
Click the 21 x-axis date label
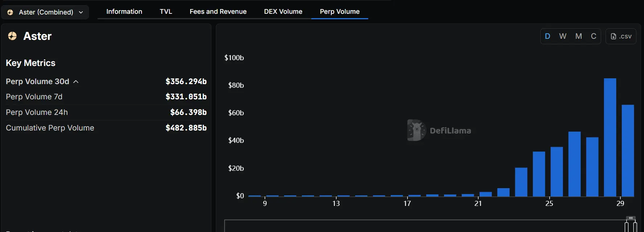[478, 203]
